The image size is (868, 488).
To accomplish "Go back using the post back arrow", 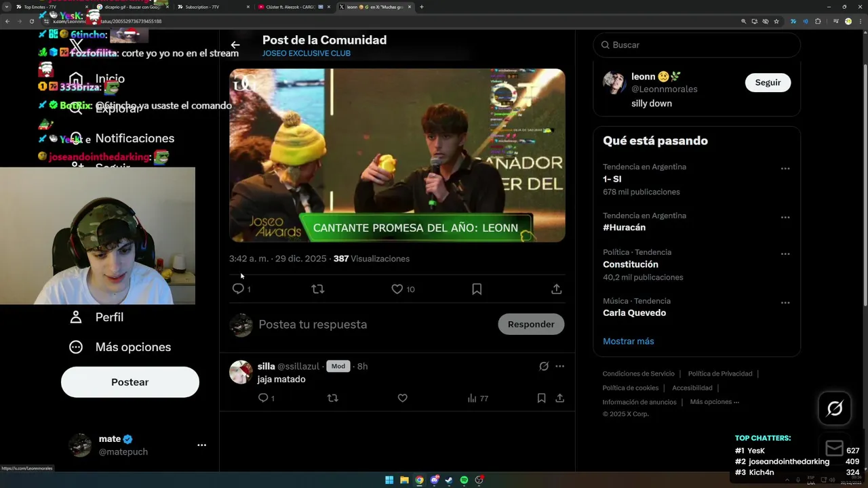I will tap(235, 45).
